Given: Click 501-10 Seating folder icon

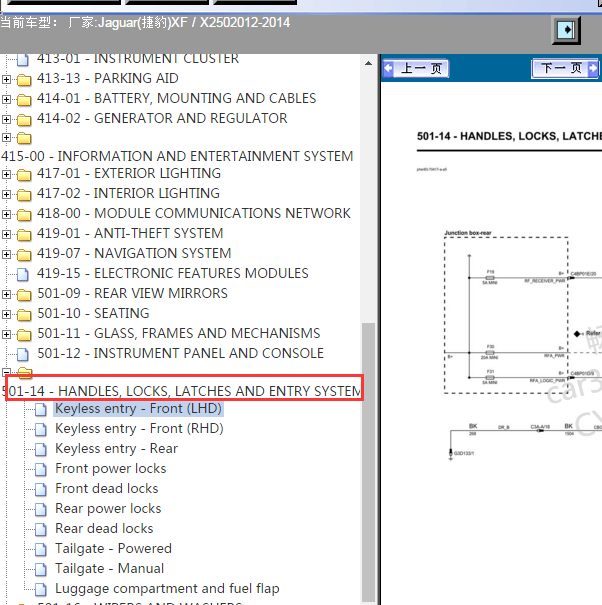Looking at the screenshot, I should coord(24,315).
